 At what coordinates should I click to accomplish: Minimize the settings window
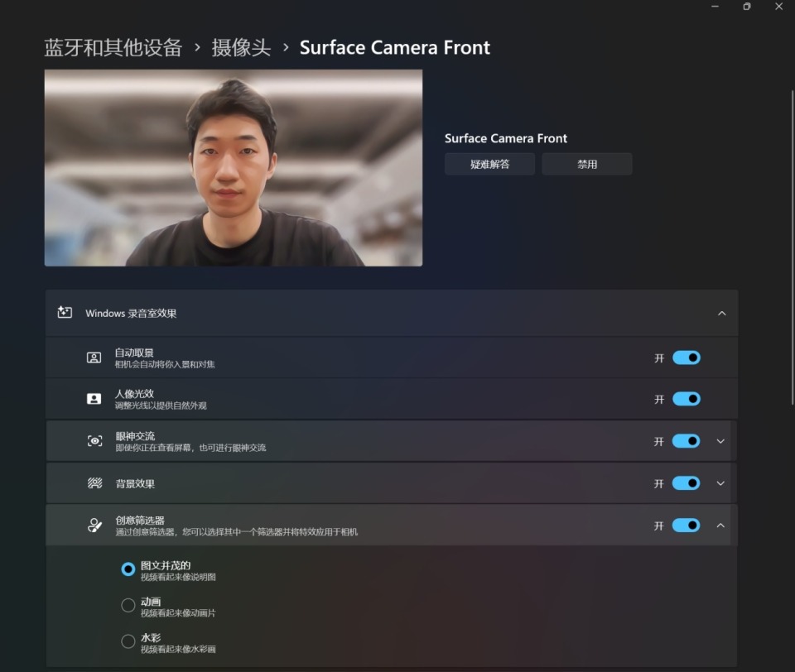pyautogui.click(x=715, y=7)
